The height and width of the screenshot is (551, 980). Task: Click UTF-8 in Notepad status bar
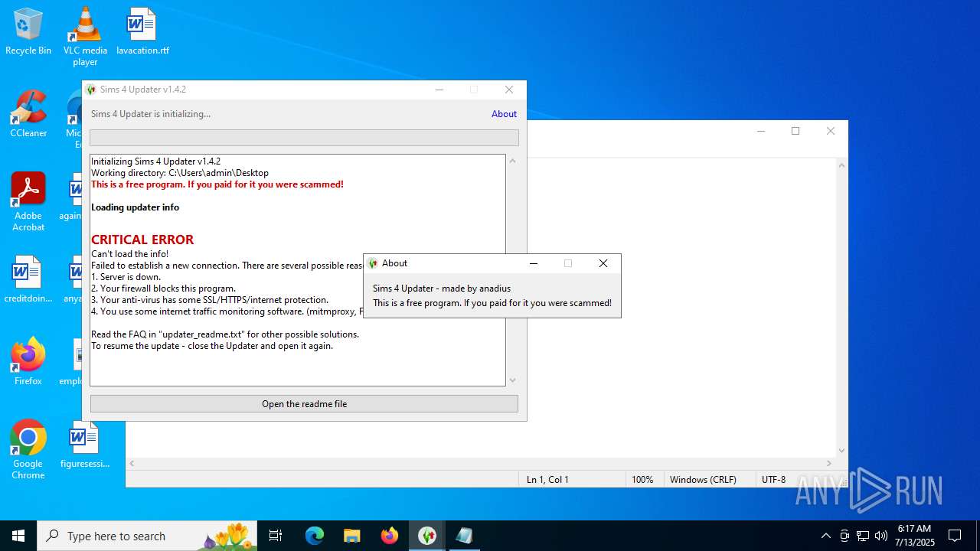(773, 480)
